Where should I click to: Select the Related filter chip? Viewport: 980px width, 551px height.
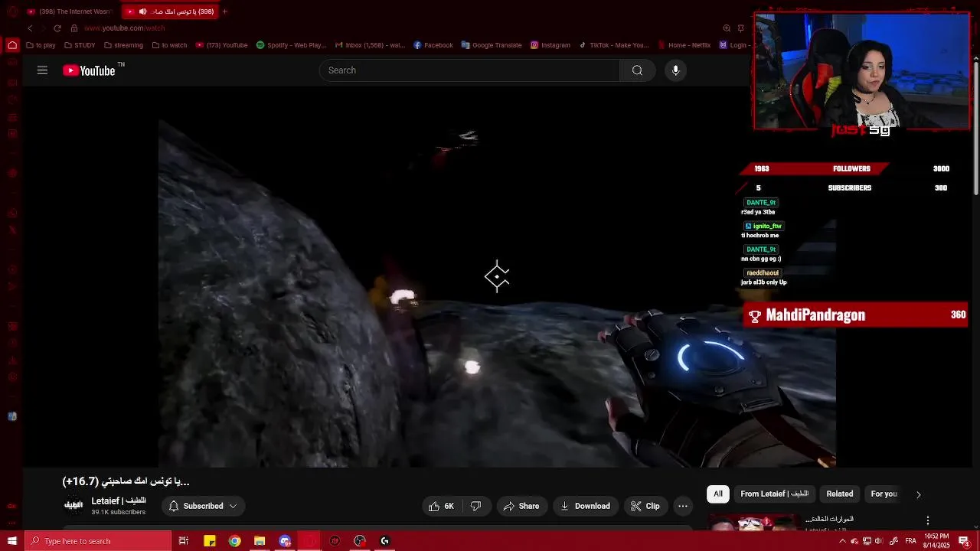tap(839, 494)
